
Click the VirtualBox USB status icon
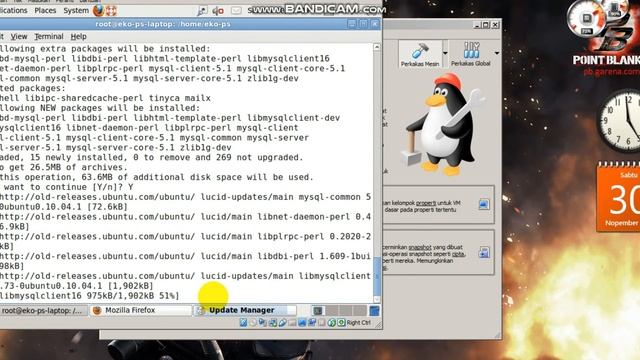(x=282, y=322)
